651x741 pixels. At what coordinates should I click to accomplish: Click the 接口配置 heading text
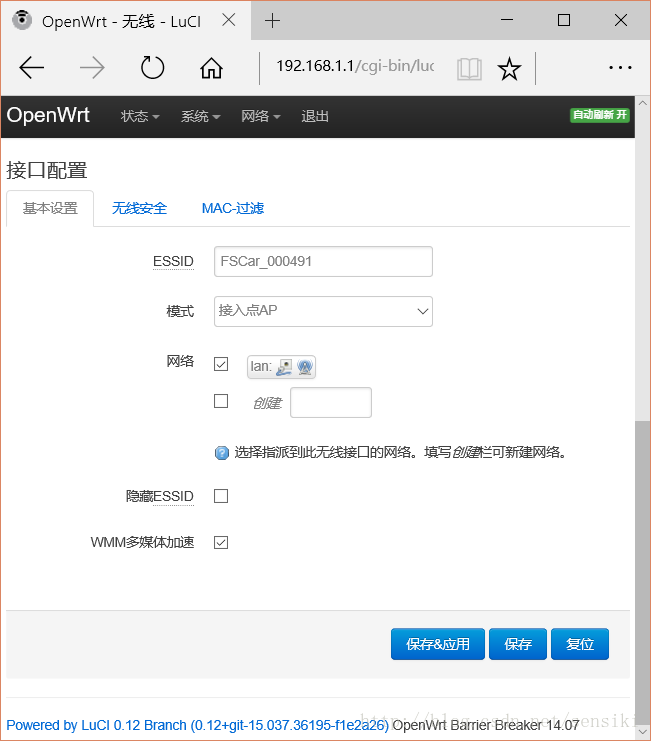47,170
